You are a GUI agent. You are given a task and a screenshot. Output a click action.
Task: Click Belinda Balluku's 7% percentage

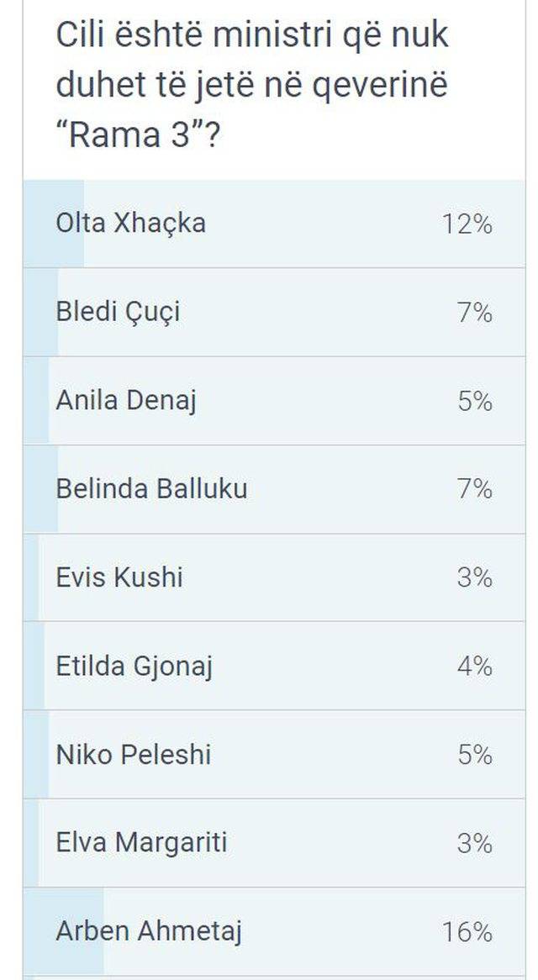tap(475, 489)
